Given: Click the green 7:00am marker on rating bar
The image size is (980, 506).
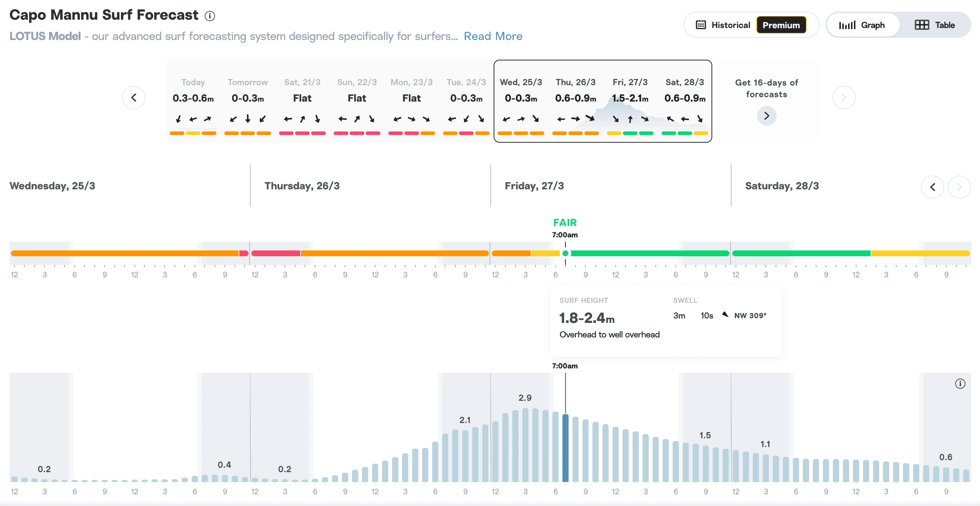Looking at the screenshot, I should coord(565,253).
